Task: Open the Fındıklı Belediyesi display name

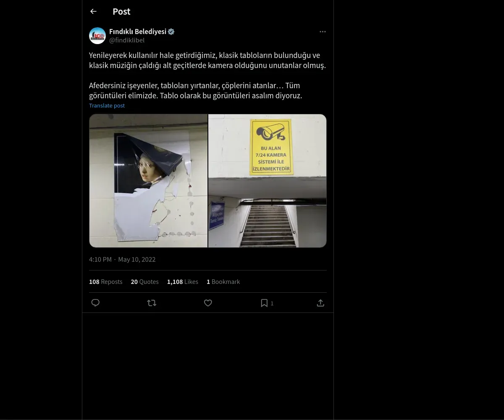Action: coord(138,31)
